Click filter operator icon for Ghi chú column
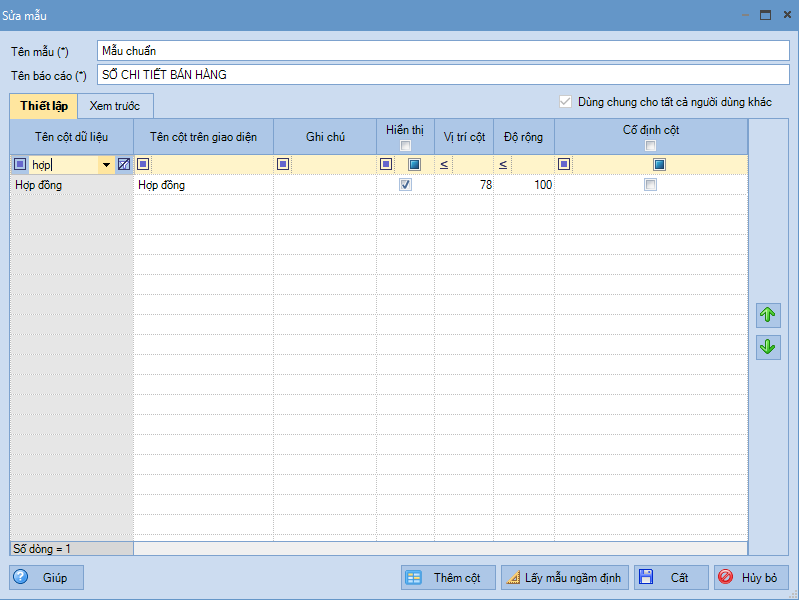 tap(283, 165)
